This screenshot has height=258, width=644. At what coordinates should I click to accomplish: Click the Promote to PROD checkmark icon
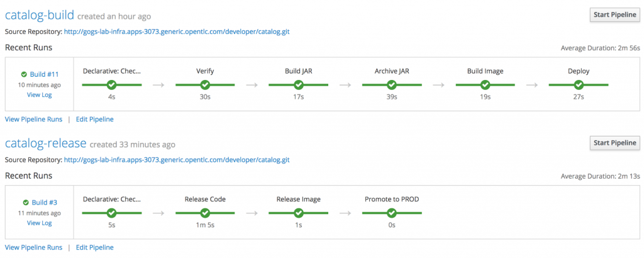point(391,213)
